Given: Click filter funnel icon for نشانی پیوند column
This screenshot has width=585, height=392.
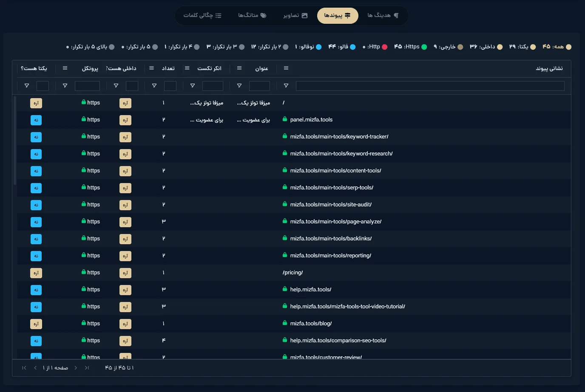Looking at the screenshot, I should pos(286,86).
